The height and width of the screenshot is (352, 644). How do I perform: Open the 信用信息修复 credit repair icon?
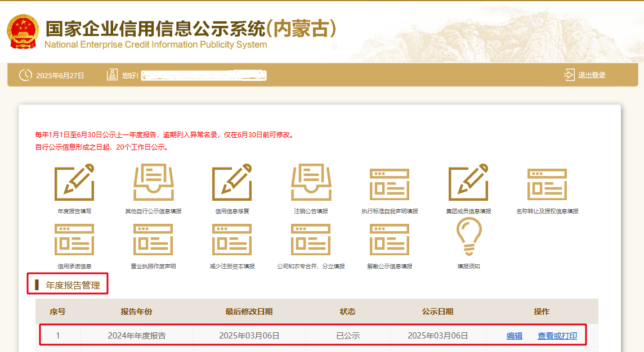click(232, 183)
